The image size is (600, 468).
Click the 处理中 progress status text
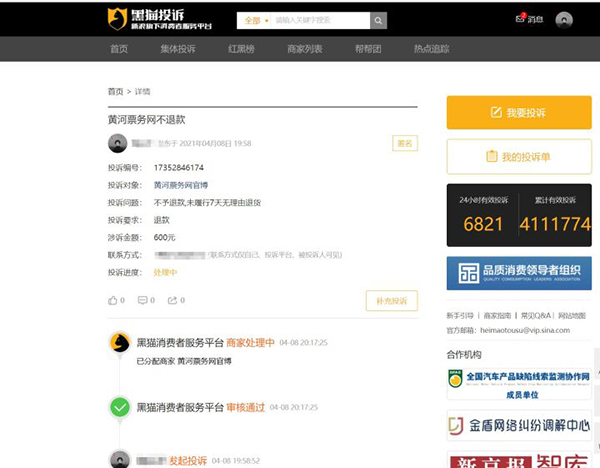coord(165,272)
